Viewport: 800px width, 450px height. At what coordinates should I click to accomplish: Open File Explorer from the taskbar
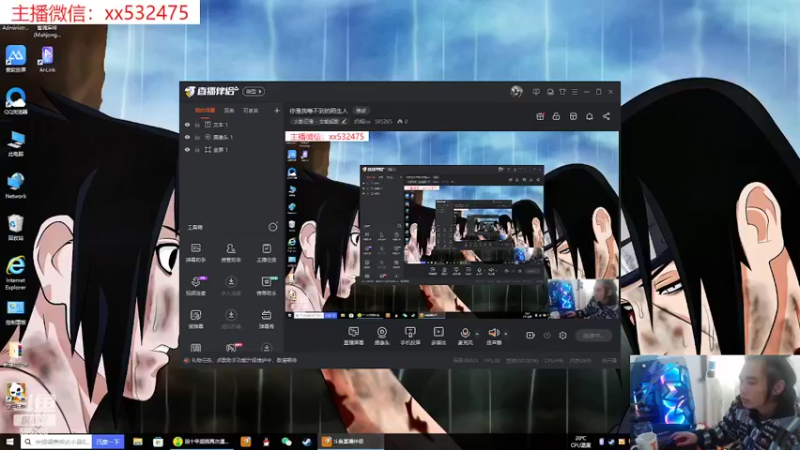pos(138,442)
